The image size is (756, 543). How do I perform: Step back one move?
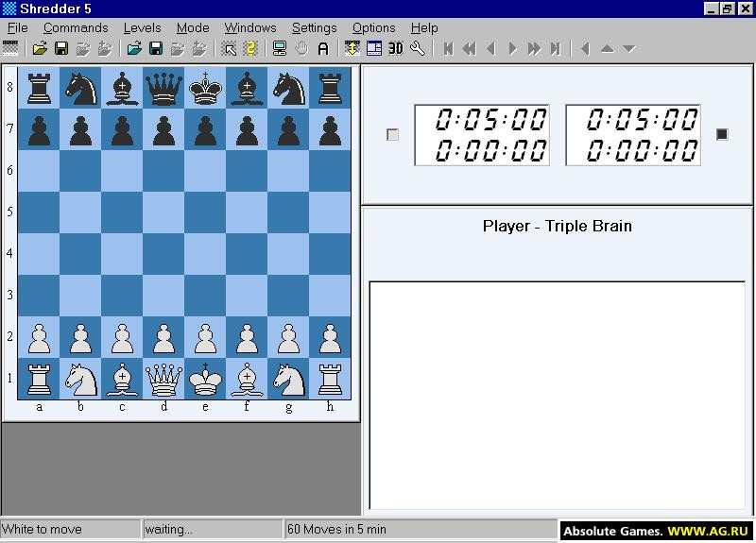[491, 49]
